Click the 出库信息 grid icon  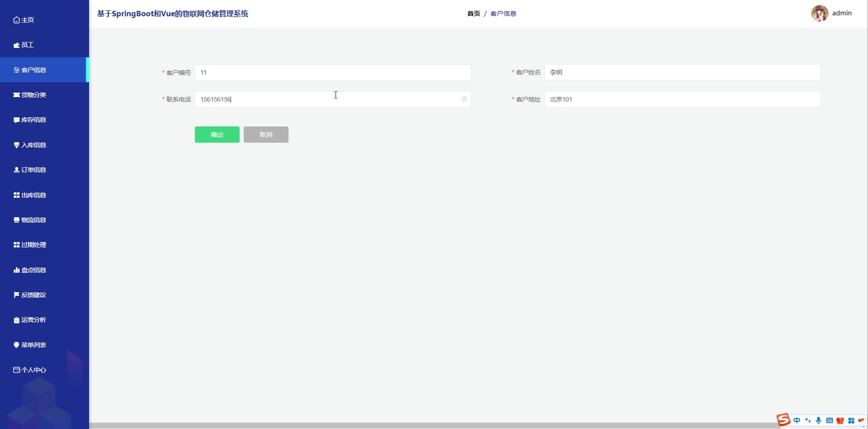(17, 195)
